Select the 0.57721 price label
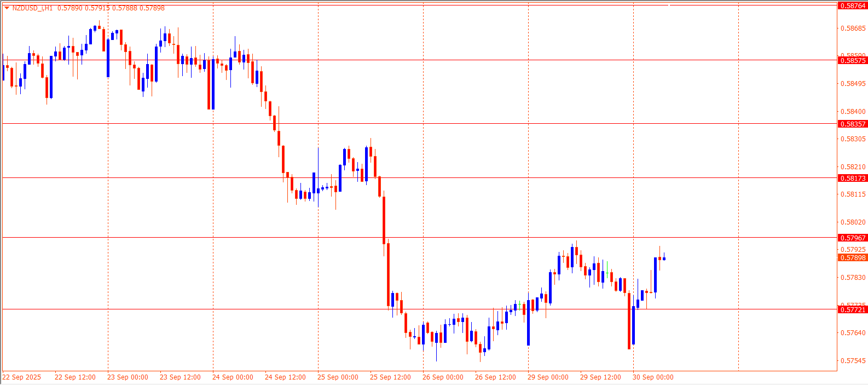The width and height of the screenshot is (868, 385). pos(853,310)
